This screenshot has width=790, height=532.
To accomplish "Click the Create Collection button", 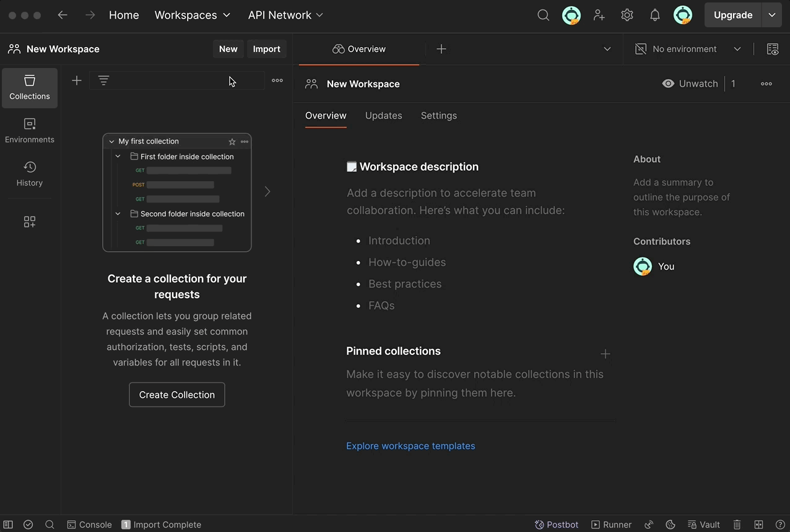I will [177, 395].
